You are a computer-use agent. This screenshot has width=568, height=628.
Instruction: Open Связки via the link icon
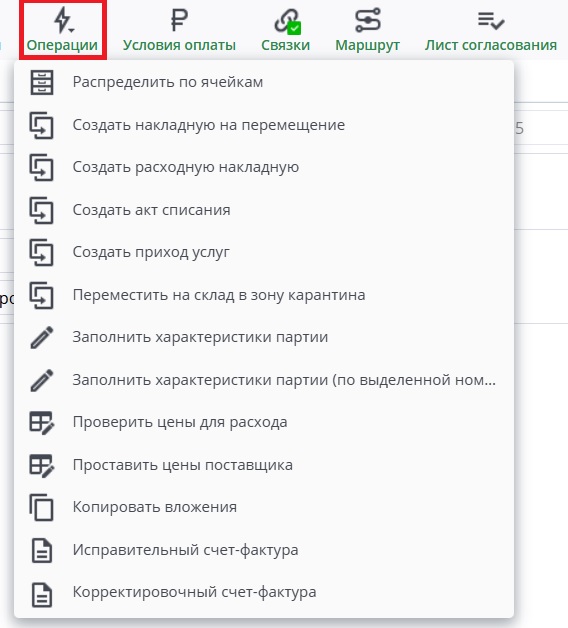[287, 21]
